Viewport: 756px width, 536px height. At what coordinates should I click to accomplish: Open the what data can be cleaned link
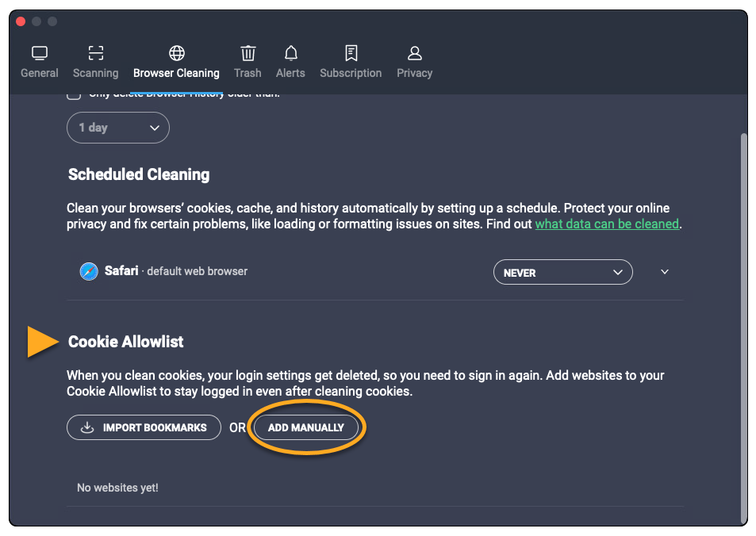coord(607,224)
